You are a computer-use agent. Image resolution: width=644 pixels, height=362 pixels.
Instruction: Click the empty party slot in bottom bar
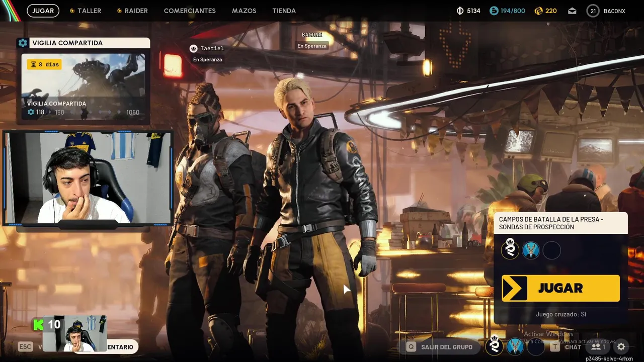pos(536,346)
